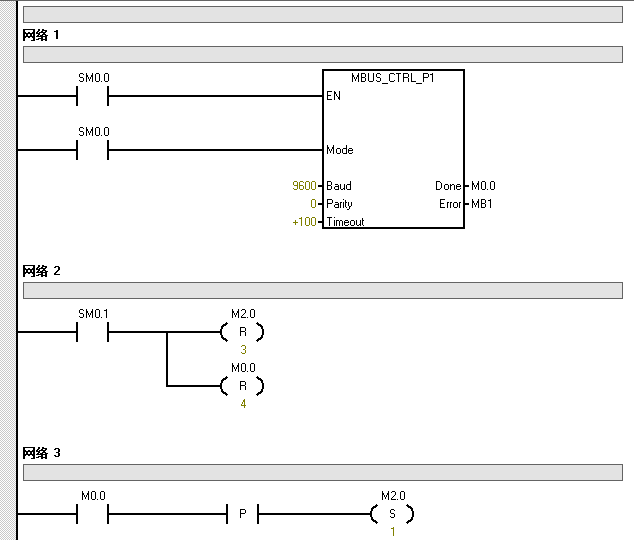Screen dimensions: 634x540
Task: Click the MBUS_CTRL_P1 block title
Action: [x=393, y=78]
